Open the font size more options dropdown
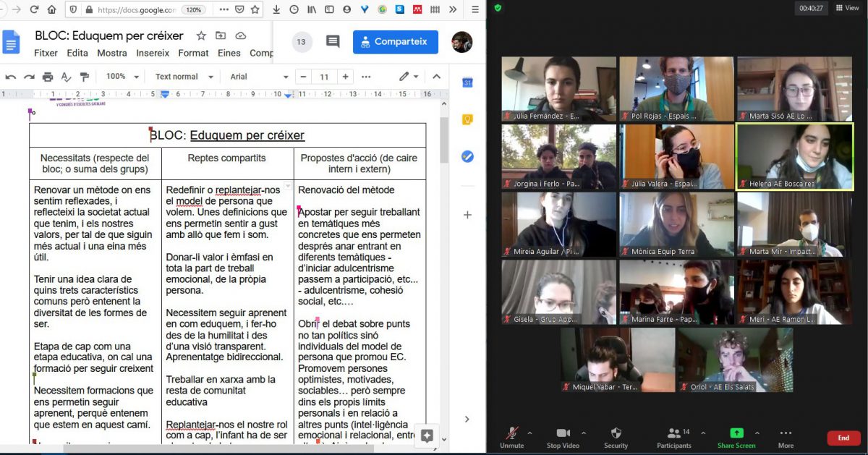Viewport: 868px width, 455px height. (x=366, y=77)
